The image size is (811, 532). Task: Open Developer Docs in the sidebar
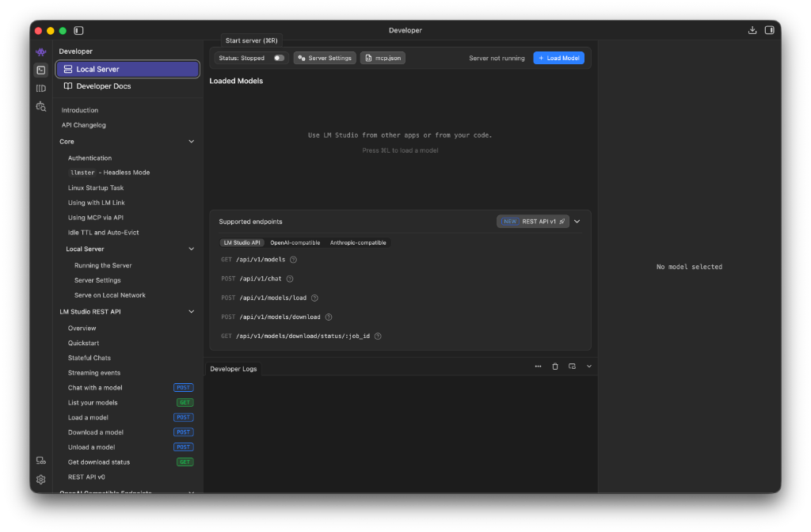pyautogui.click(x=128, y=85)
